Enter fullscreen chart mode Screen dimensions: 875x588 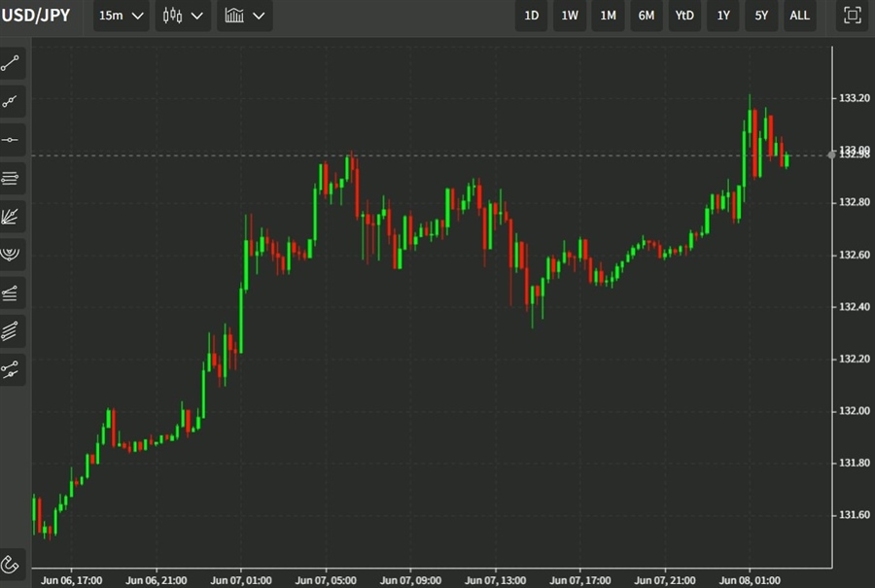click(852, 16)
